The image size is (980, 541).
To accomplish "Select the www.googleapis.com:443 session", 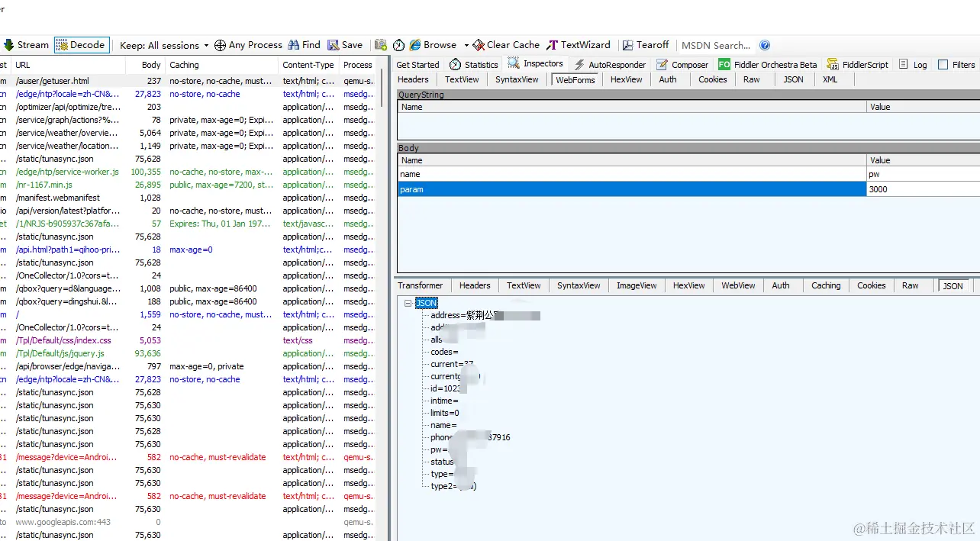I will tap(188, 522).
